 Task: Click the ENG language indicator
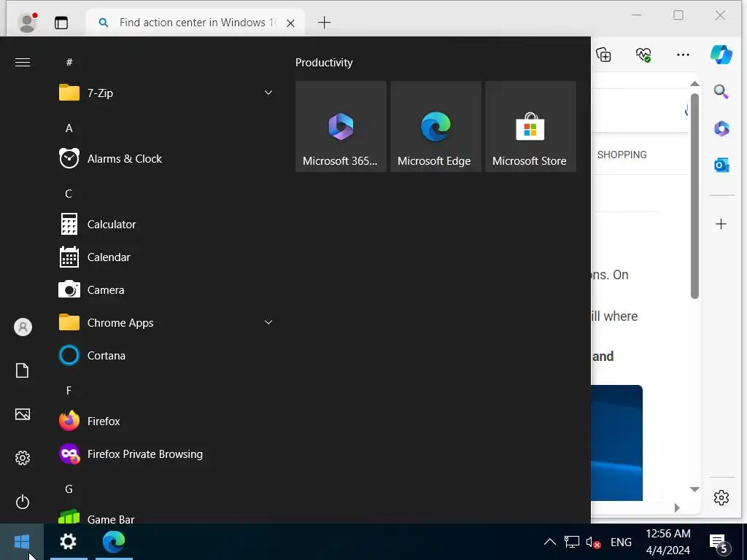(621, 542)
